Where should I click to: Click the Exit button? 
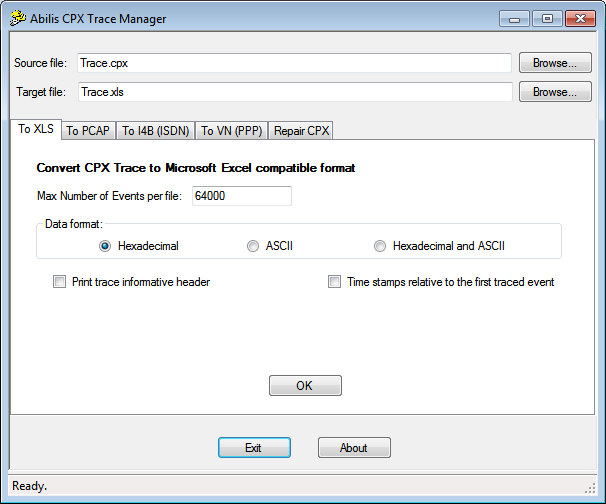click(x=254, y=448)
